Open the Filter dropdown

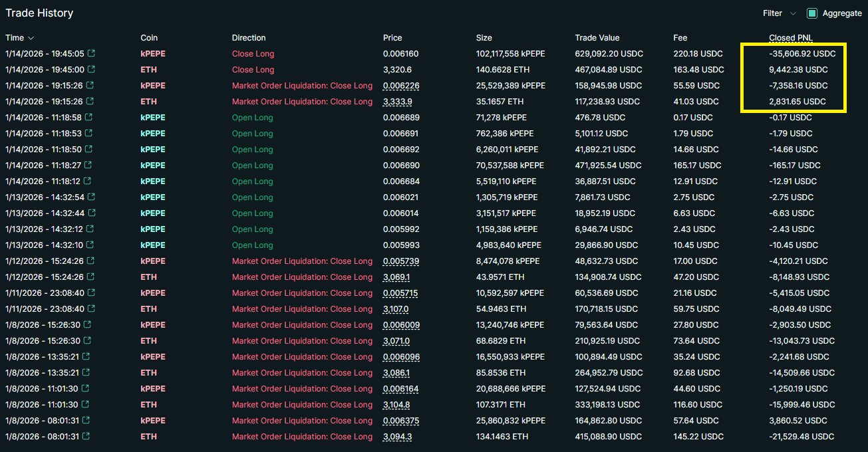pos(779,13)
